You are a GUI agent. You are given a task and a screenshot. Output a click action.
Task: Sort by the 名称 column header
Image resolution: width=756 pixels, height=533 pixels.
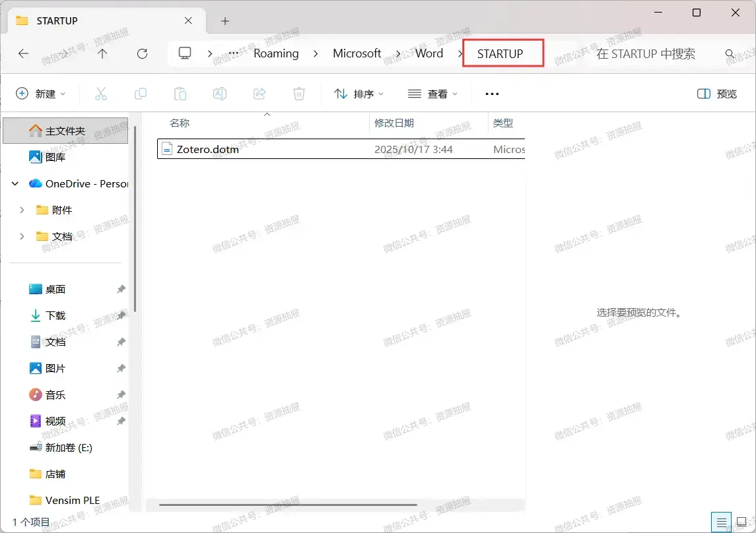tap(180, 123)
